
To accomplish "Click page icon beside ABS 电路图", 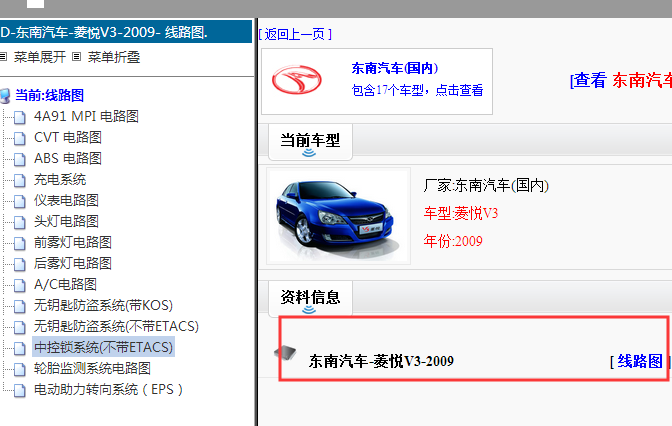I will 20,159.
